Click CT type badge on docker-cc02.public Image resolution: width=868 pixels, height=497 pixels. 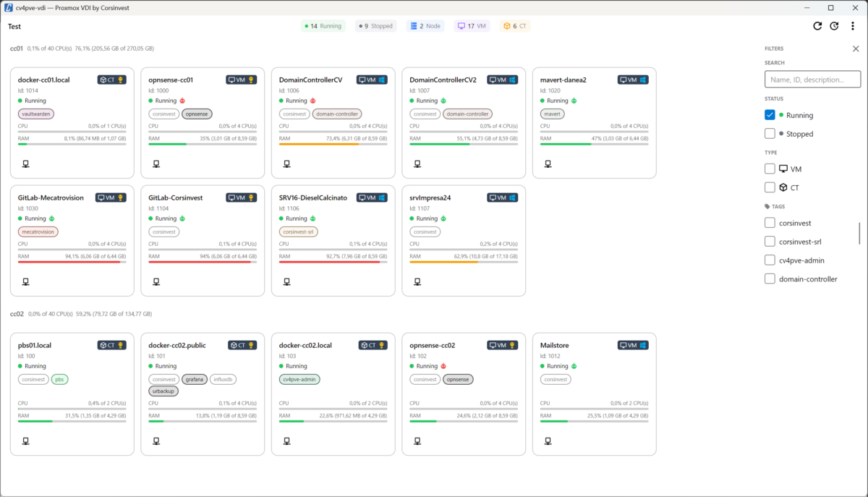click(x=242, y=345)
